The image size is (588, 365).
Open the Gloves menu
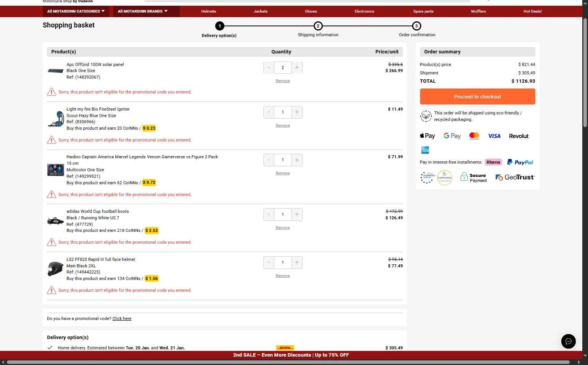click(x=311, y=11)
